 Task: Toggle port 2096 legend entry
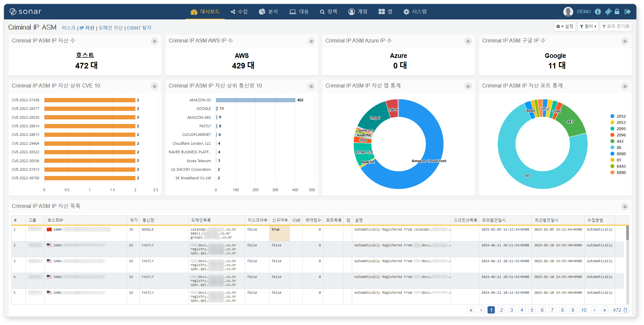[x=618, y=135]
